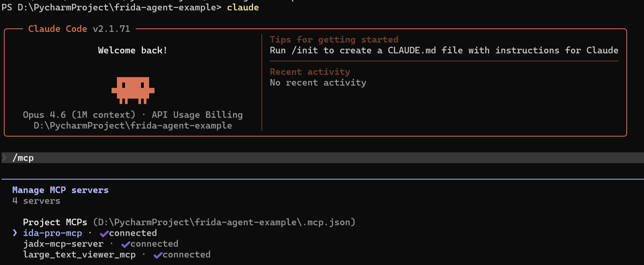Click the large_text_viewer_mcp connected checkmark
The width and height of the screenshot is (644, 265).
click(x=158, y=255)
